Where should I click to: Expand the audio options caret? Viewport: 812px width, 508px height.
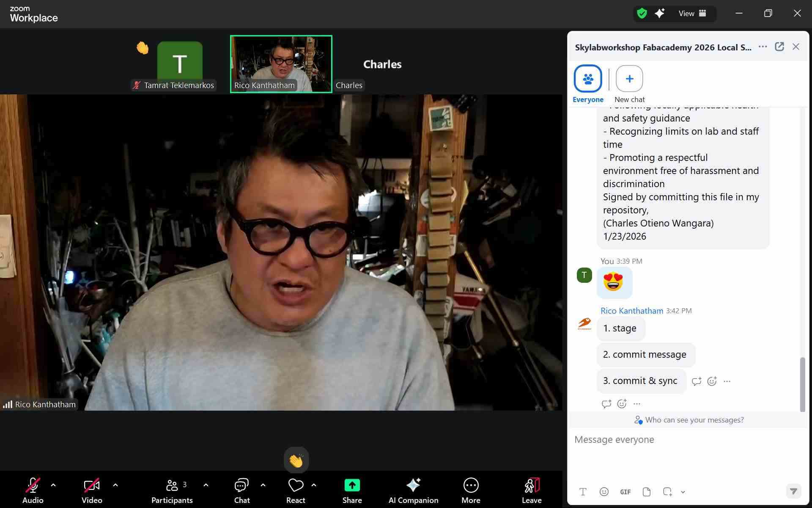coord(53,485)
